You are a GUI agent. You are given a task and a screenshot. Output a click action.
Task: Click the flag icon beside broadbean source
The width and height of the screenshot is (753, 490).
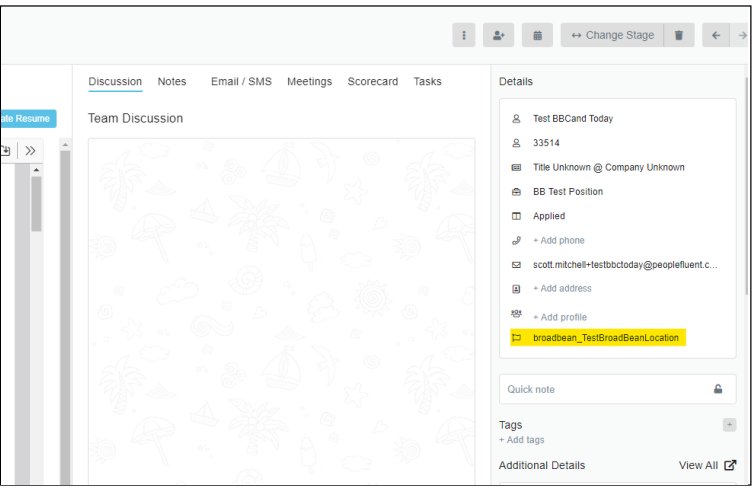click(x=516, y=338)
